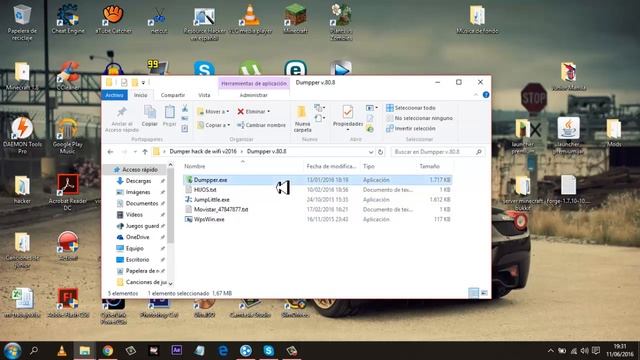Switch to details view in status bar
The width and height of the screenshot is (640, 360).
[473, 293]
